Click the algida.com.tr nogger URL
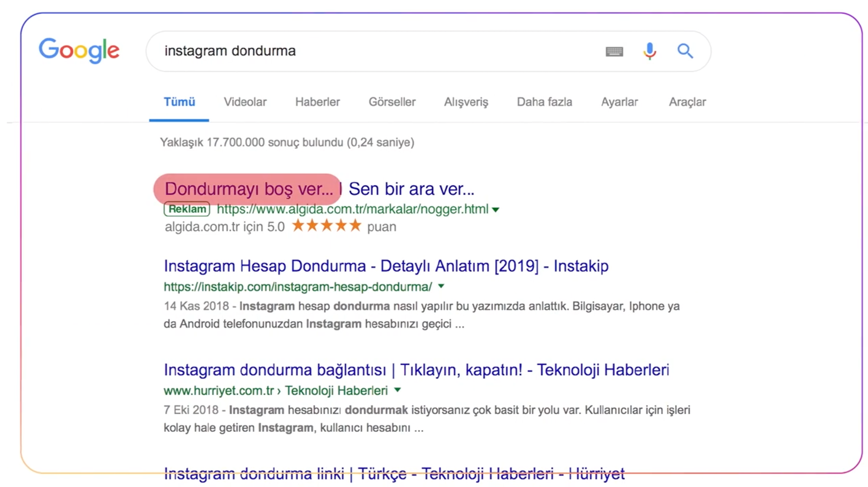 point(353,209)
